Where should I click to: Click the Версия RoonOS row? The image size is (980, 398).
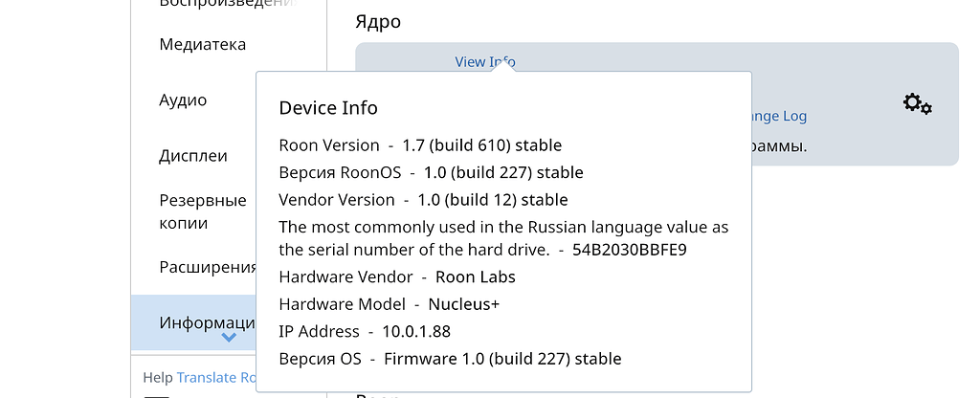point(431,173)
